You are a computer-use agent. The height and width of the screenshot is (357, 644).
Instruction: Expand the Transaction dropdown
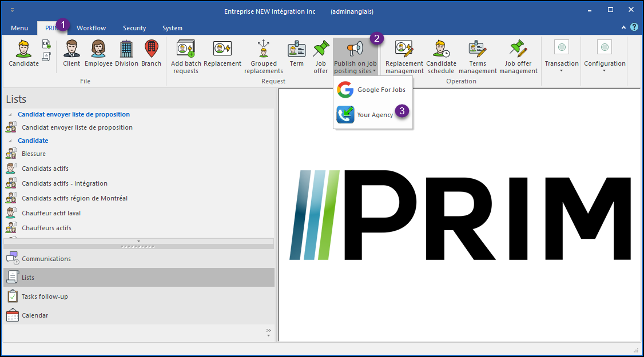pyautogui.click(x=562, y=57)
